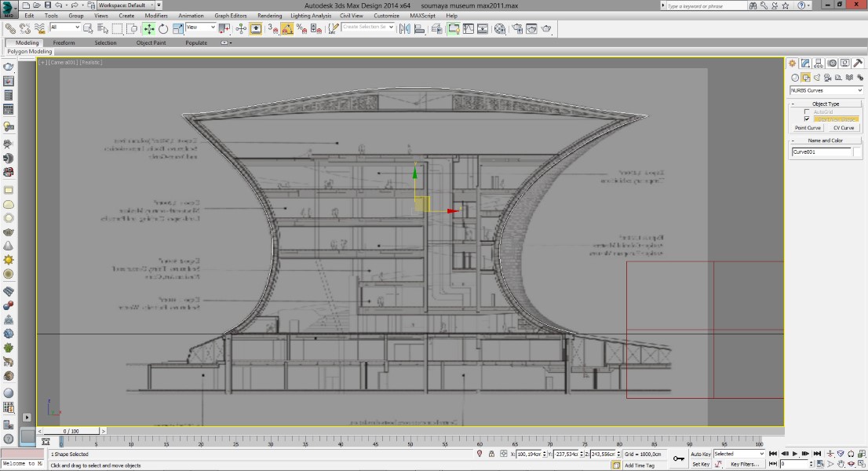Click the Polygon Modeling panel label
868x471 pixels.
[29, 52]
